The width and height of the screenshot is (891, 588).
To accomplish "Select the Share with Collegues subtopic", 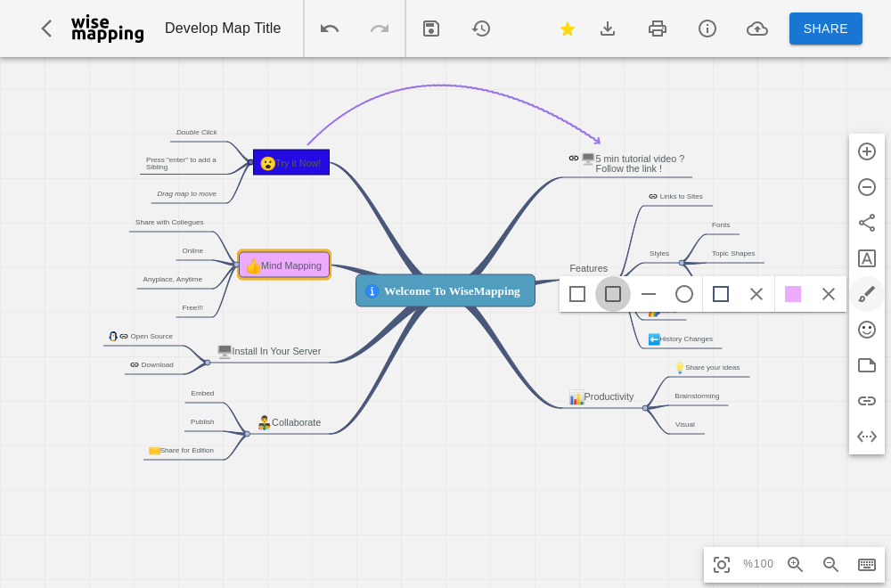I will pos(169,222).
